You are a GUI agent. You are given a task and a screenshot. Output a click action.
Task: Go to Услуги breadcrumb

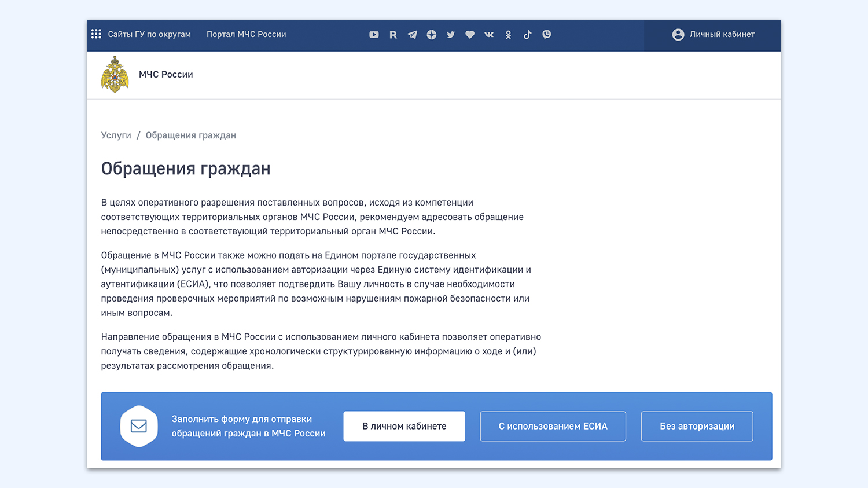click(116, 135)
